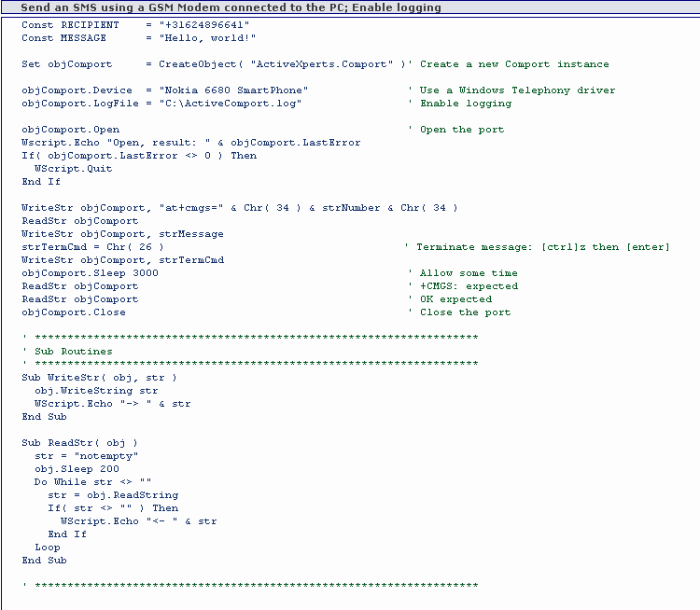700x610 pixels.
Task: Click the final End Sub line
Action: (x=44, y=561)
